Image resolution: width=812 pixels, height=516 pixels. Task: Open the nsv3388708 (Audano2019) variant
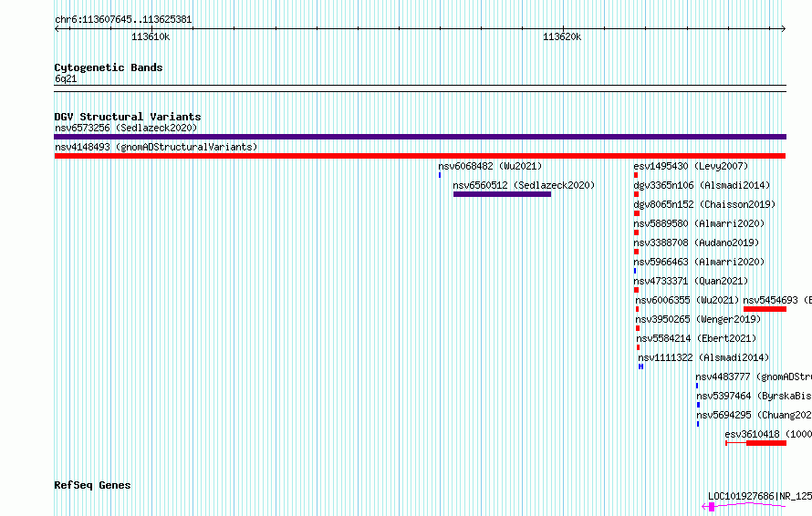[696, 243]
